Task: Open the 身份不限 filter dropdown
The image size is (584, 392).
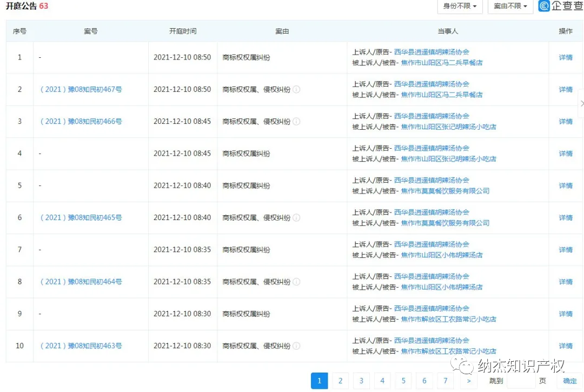Action: pos(460,6)
